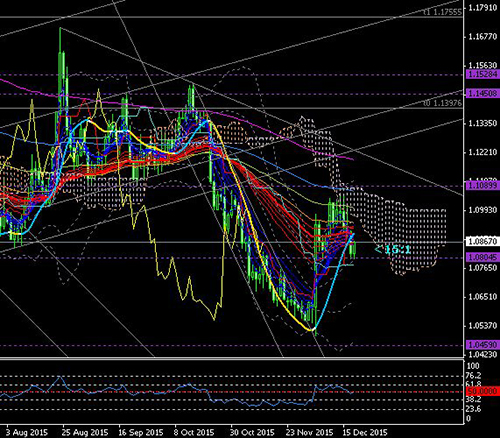Click the current price label 1.08670
This screenshot has width=500, height=438.
[x=482, y=241]
